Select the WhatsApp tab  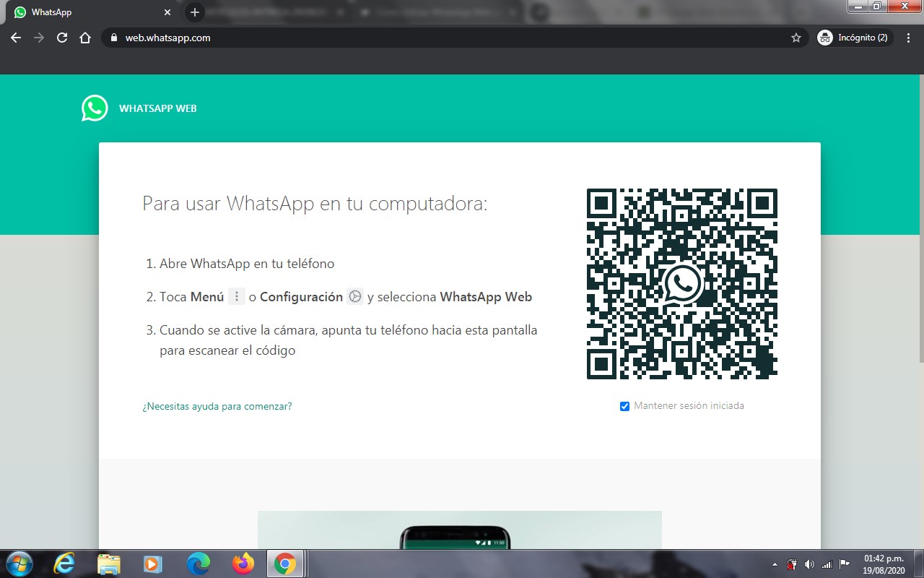[x=92, y=12]
